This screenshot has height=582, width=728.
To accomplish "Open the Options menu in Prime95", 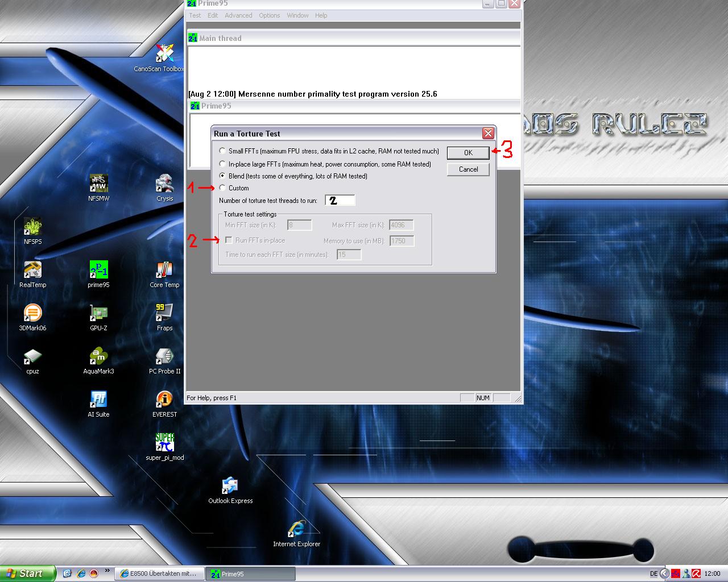I will pyautogui.click(x=269, y=15).
